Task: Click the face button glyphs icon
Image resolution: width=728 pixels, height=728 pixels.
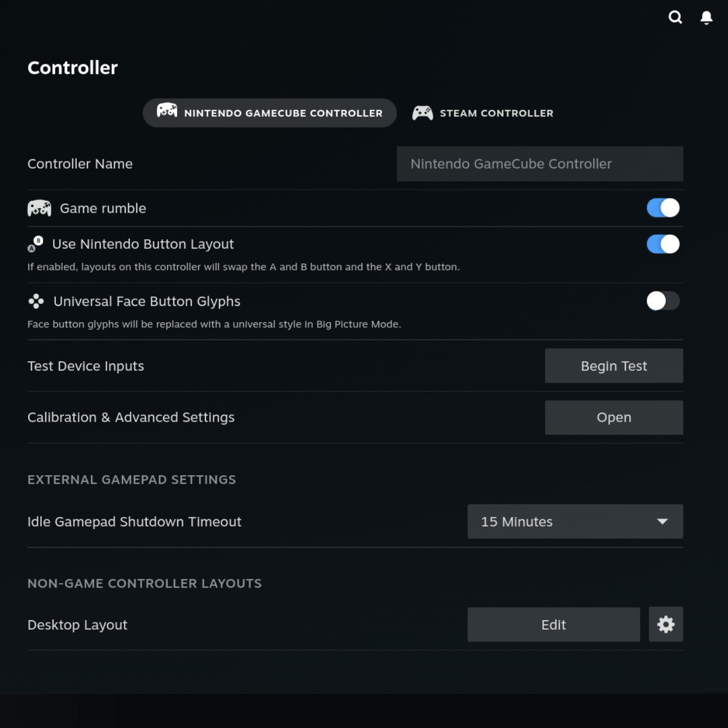Action: pyautogui.click(x=36, y=301)
